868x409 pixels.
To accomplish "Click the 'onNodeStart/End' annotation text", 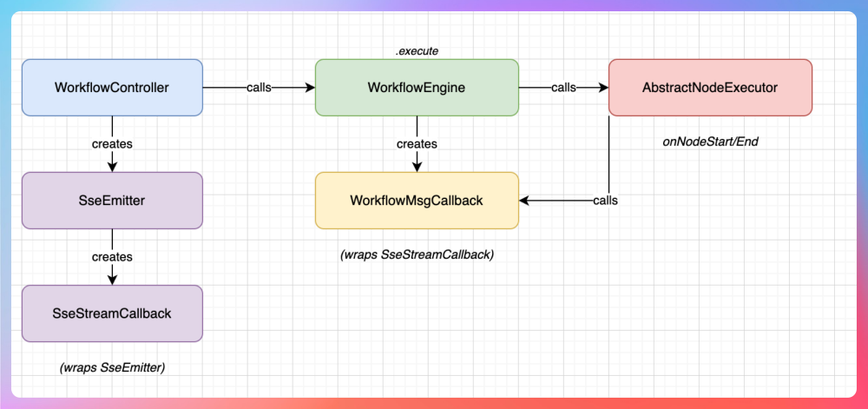I will (710, 141).
